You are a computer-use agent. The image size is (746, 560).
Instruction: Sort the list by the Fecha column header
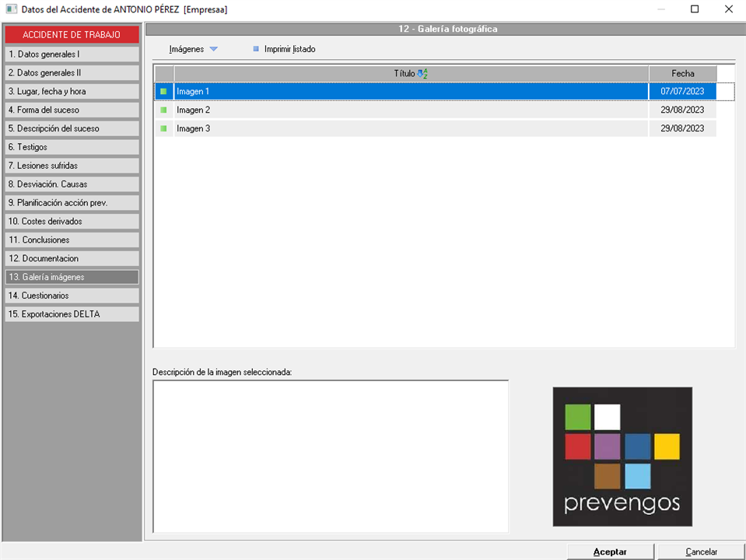click(682, 73)
